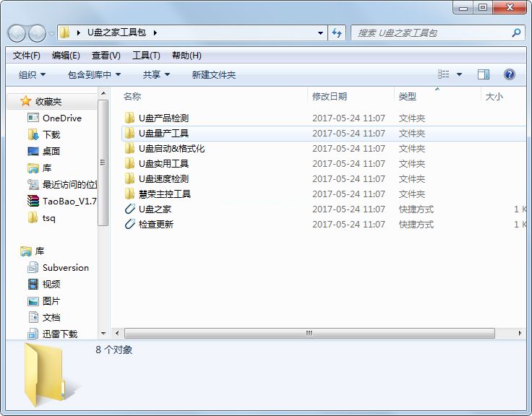Expand the address bar history dropdown
This screenshot has height=416, width=532.
(x=321, y=33)
